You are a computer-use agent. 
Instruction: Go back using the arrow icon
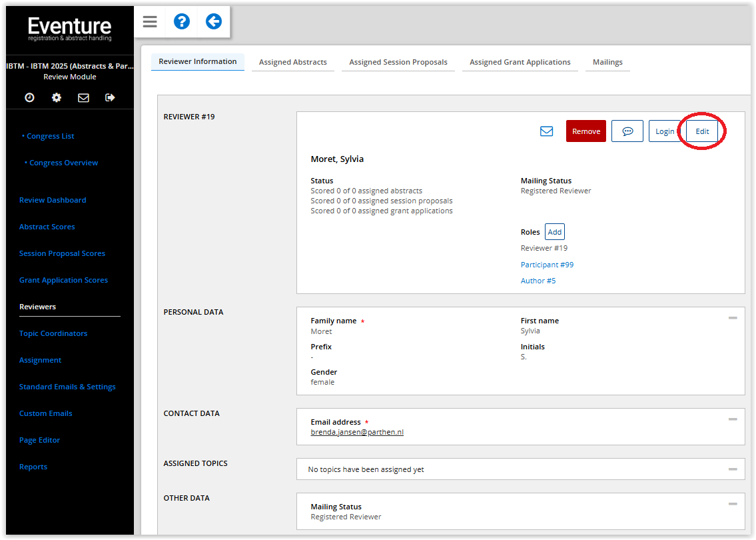click(x=213, y=22)
